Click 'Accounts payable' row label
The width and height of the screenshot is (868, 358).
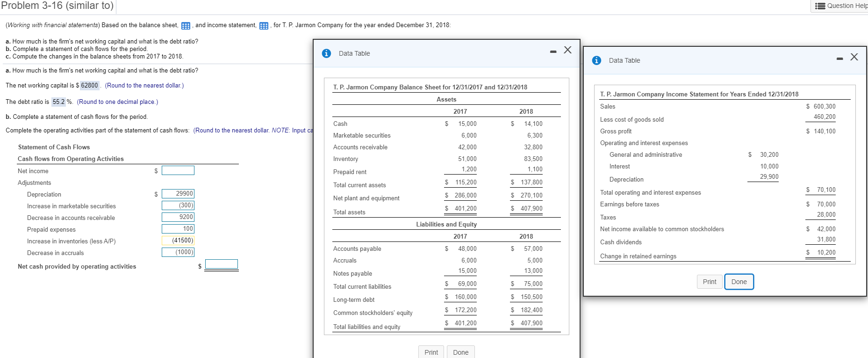pos(357,249)
